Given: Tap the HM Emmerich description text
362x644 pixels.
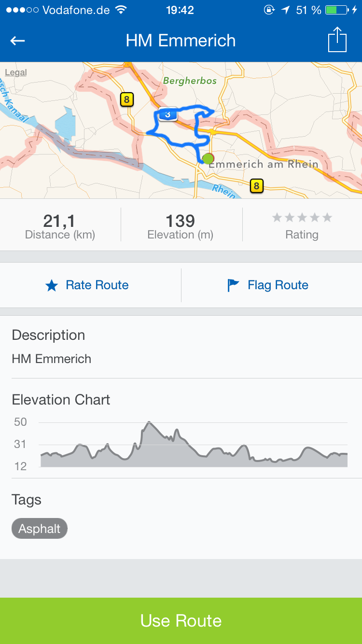Looking at the screenshot, I should coord(52,359).
